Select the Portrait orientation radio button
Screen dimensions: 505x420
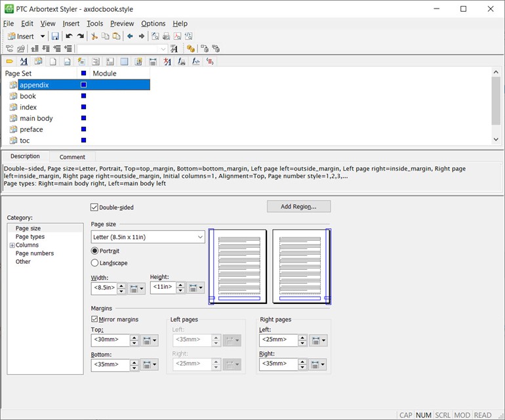[x=94, y=251]
